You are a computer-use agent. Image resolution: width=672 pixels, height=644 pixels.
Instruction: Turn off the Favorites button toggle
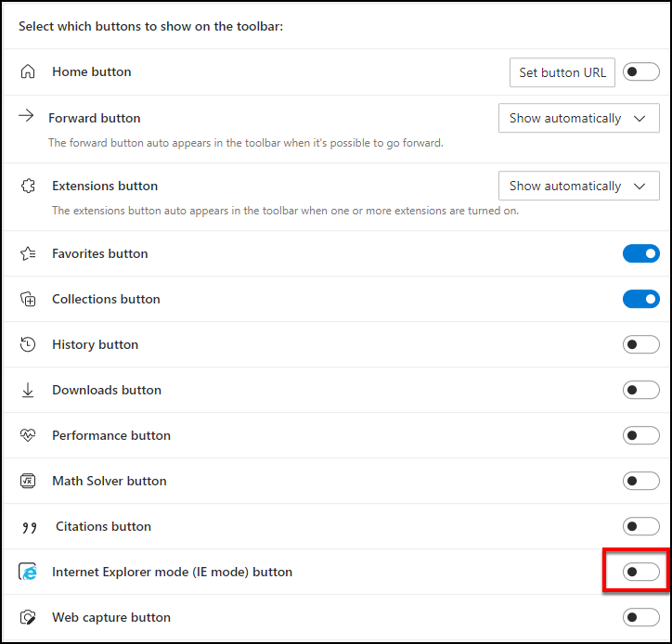pyautogui.click(x=640, y=253)
